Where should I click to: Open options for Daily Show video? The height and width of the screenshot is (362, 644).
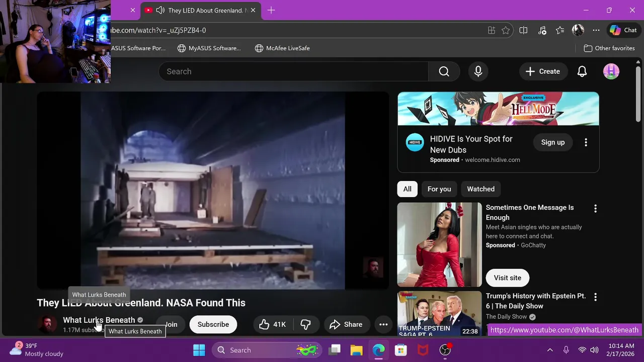595,297
